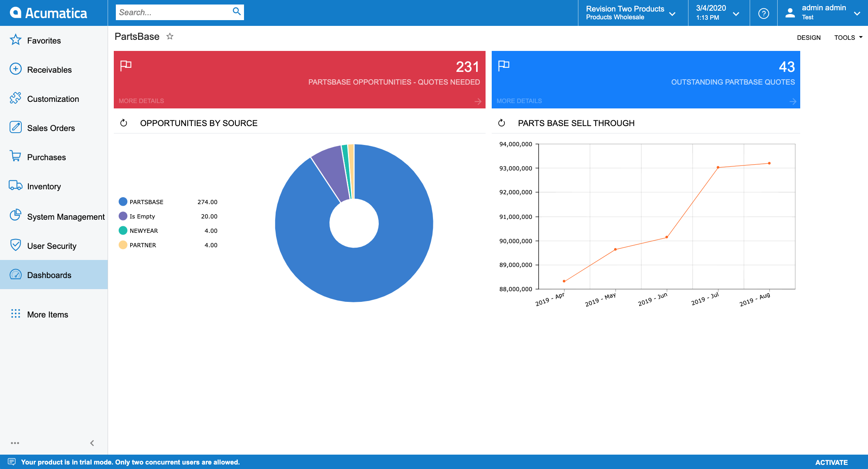Click PartsBase Opportunities - Quotes Needed label

pyautogui.click(x=394, y=82)
